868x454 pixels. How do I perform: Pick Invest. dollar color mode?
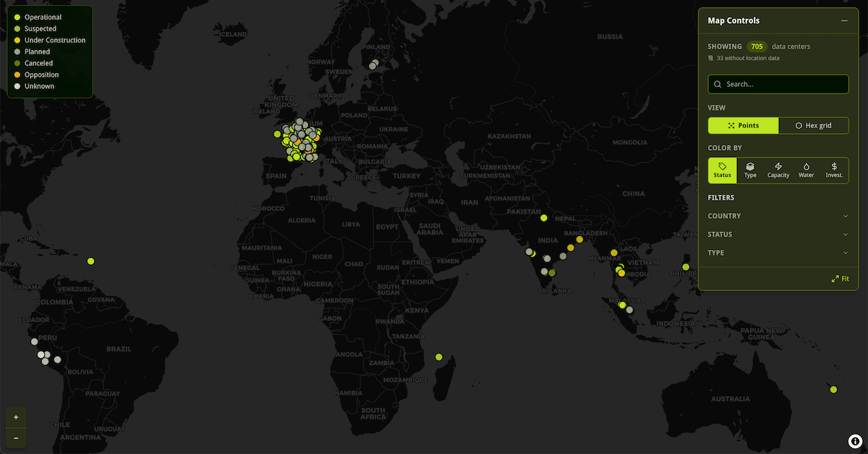(x=834, y=170)
